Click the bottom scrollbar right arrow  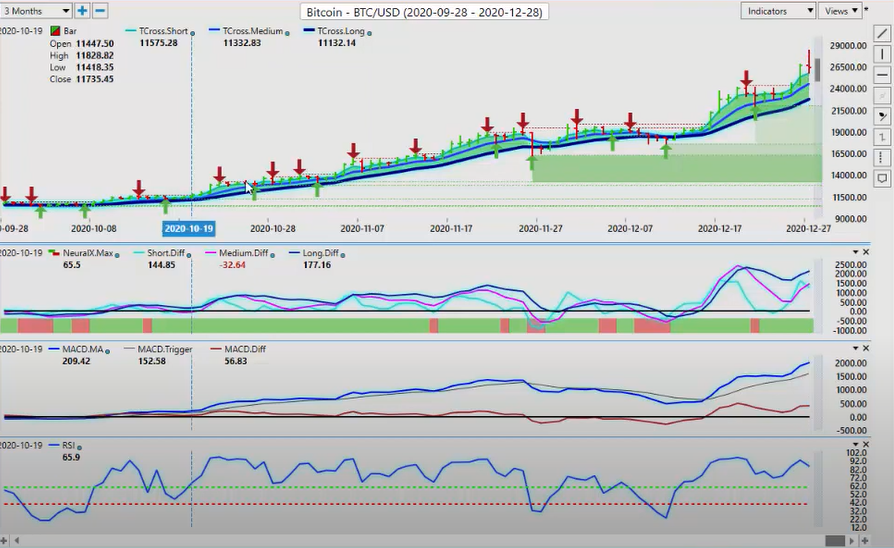click(x=852, y=541)
